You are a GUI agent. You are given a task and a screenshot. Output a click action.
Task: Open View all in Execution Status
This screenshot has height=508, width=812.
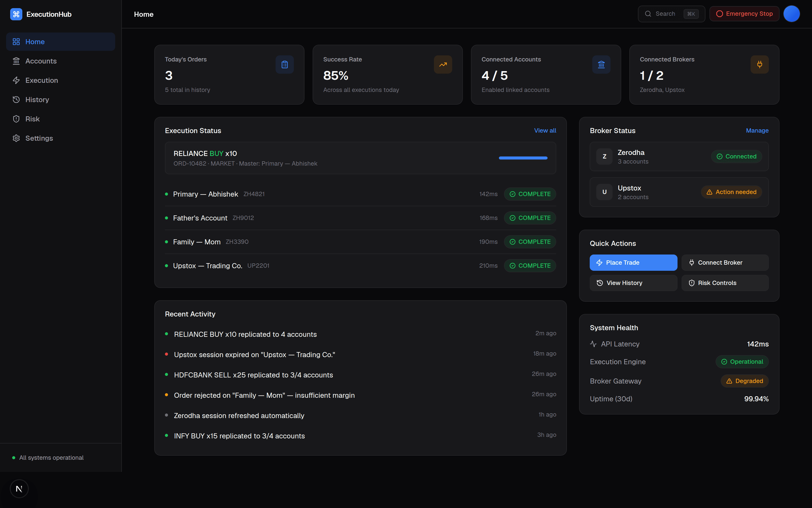pyautogui.click(x=545, y=130)
